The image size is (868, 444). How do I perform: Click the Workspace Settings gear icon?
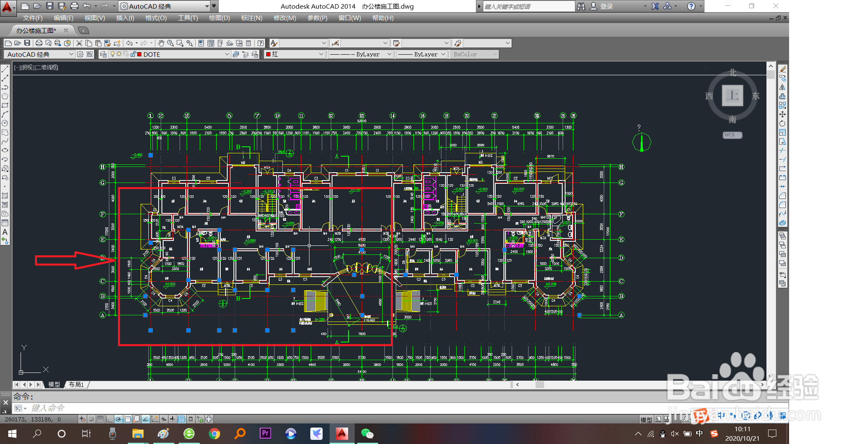click(x=80, y=54)
